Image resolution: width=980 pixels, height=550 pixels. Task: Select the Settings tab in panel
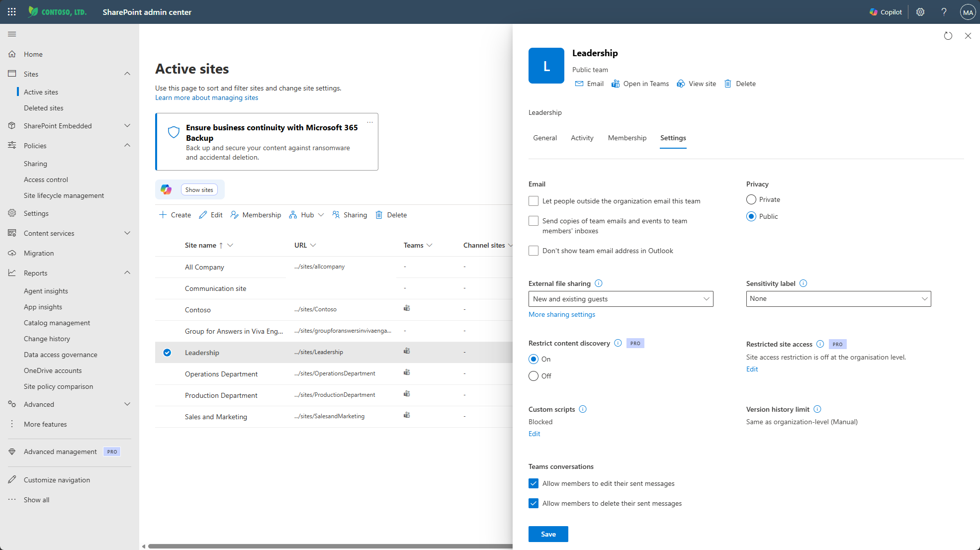(673, 138)
